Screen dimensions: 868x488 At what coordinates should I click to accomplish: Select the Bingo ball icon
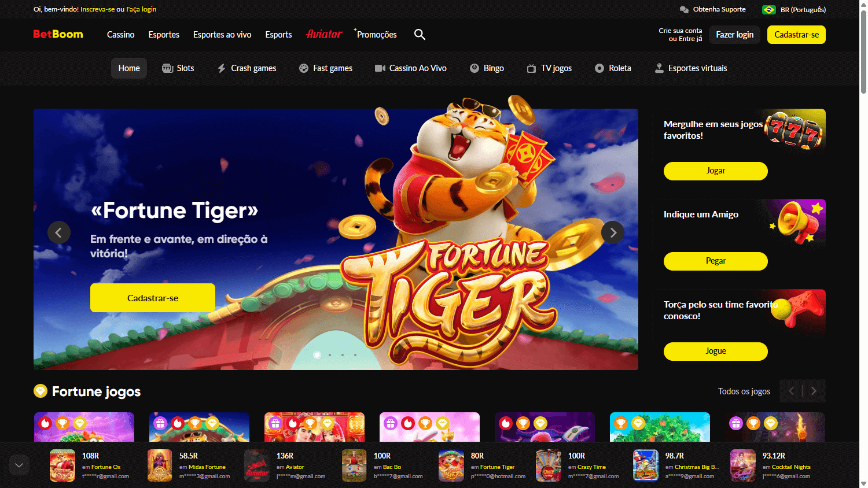tap(474, 68)
